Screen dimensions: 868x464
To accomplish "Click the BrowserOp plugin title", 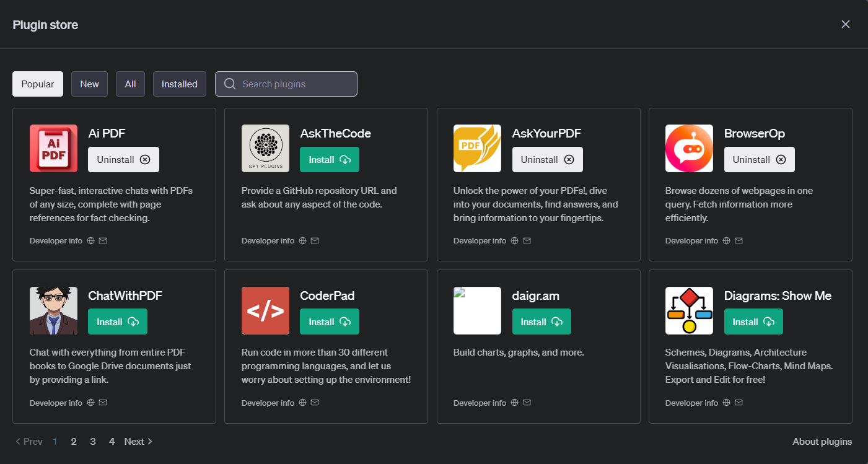I will point(755,133).
